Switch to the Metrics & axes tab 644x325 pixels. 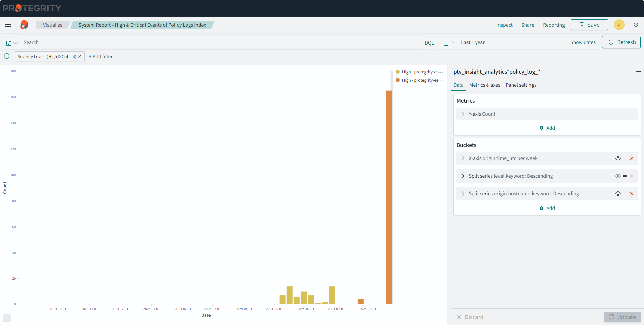484,85
